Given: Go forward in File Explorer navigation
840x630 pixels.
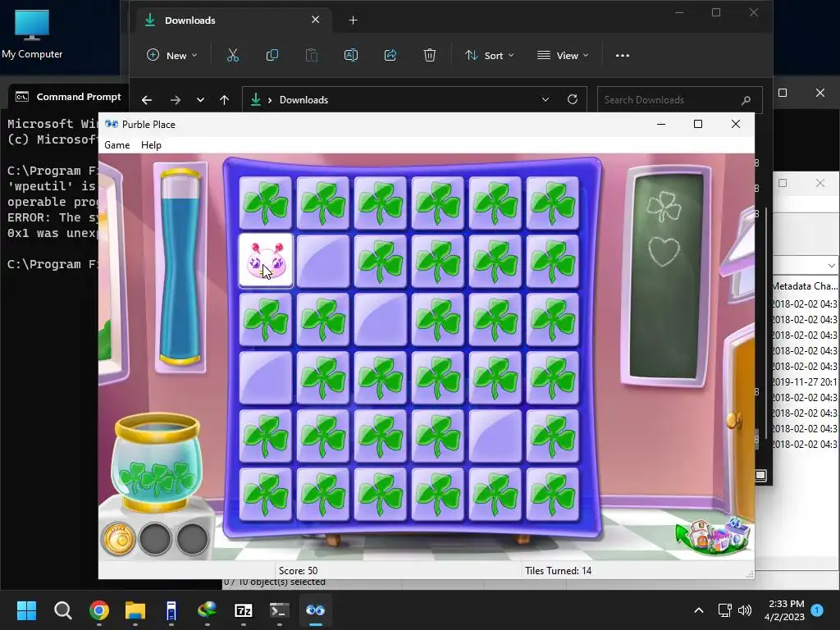Looking at the screenshot, I should pyautogui.click(x=176, y=99).
